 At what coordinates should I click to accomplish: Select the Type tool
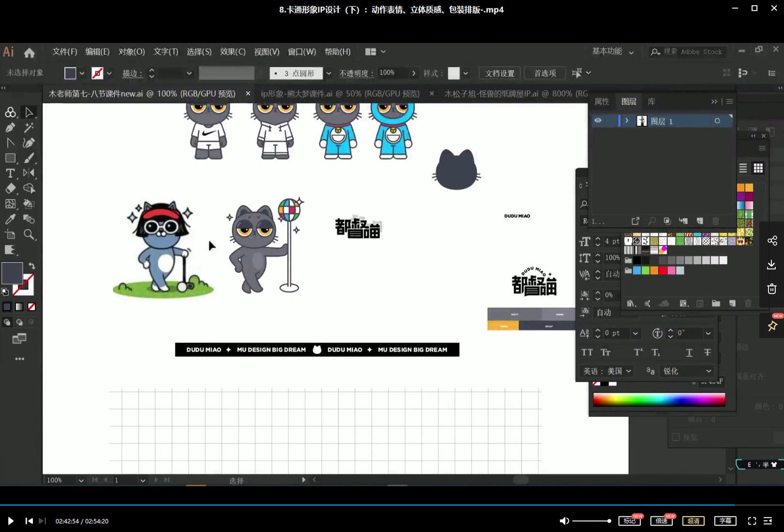(x=10, y=173)
